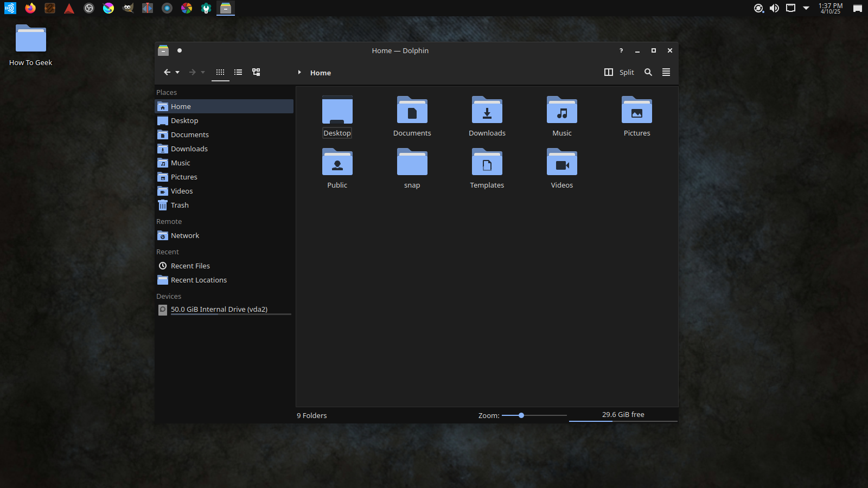This screenshot has width=868, height=488.
Task: Open the search bar in Dolphin
Action: coord(648,72)
